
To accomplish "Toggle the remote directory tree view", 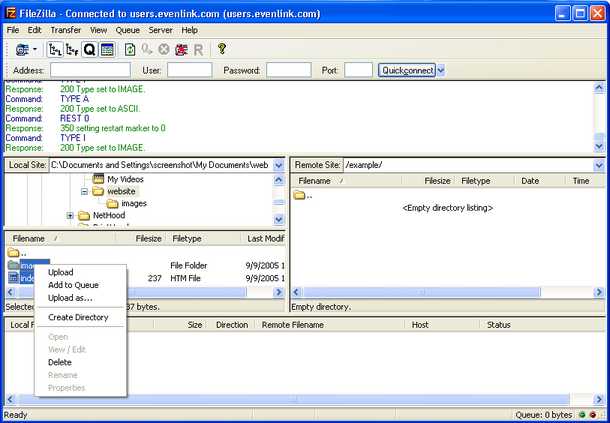I will pyautogui.click(x=72, y=50).
